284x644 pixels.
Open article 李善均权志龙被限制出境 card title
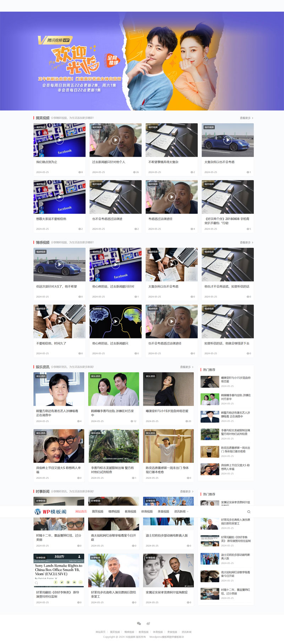(x=113, y=470)
